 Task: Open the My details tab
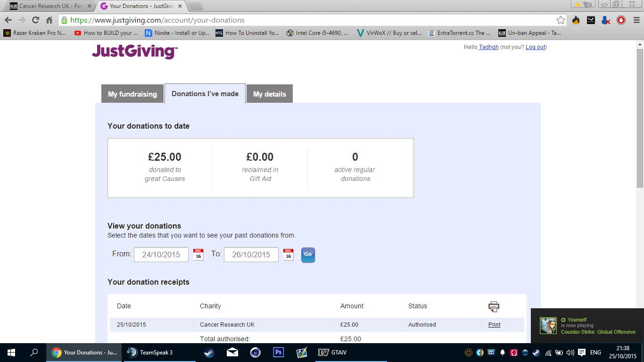coord(270,94)
